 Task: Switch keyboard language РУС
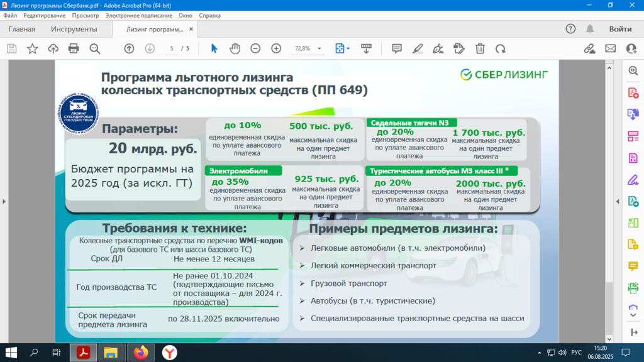click(x=576, y=353)
